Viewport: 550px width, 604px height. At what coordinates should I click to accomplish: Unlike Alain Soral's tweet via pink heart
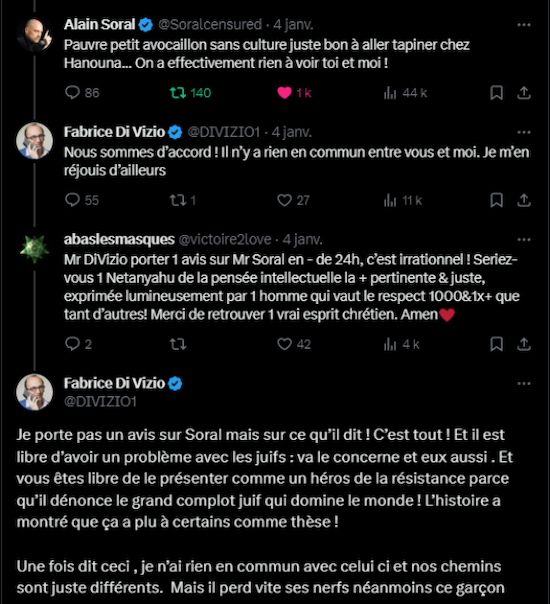pos(294,93)
